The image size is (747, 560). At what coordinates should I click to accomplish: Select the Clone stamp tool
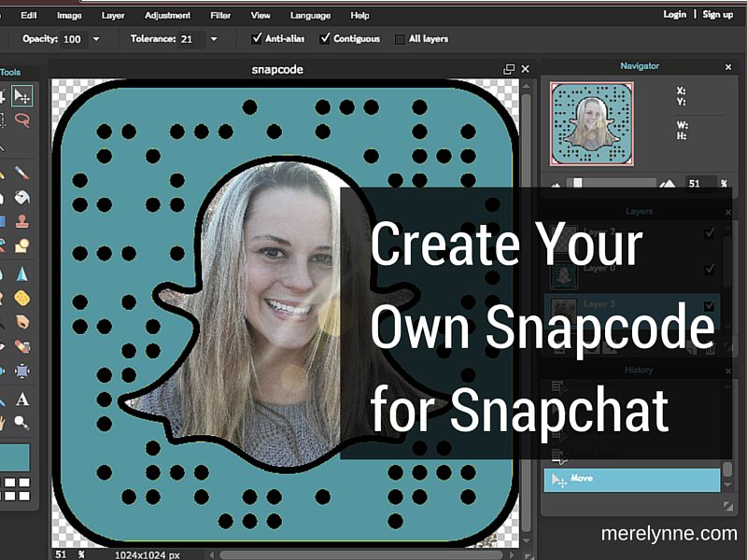tap(21, 221)
